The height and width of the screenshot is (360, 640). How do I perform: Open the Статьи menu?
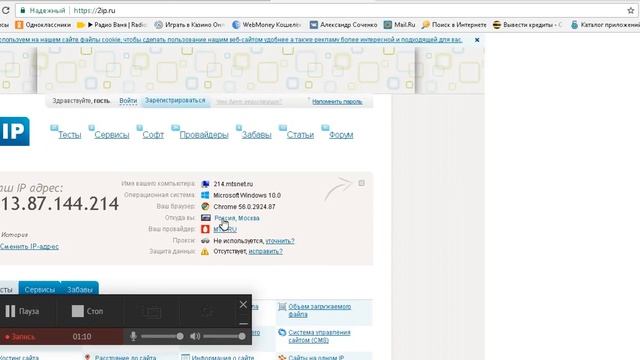(300, 135)
